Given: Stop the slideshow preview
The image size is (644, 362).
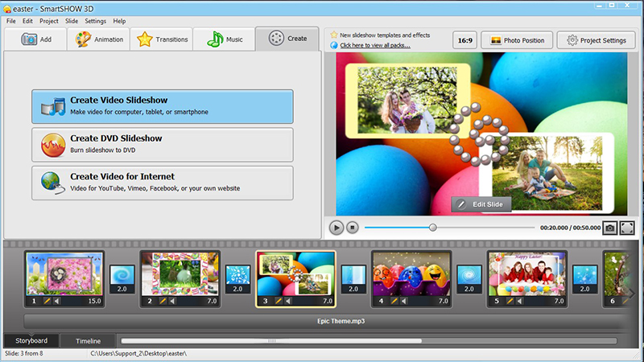Looking at the screenshot, I should click(x=353, y=228).
